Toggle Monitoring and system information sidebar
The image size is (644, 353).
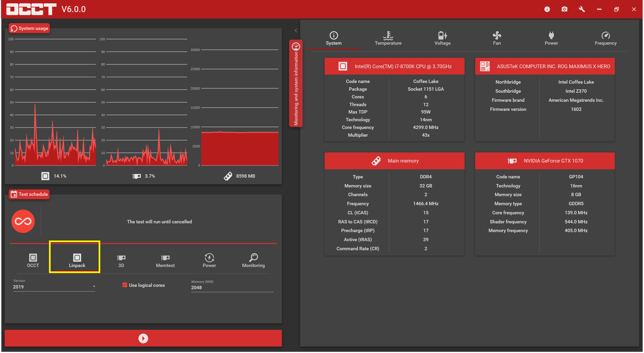pos(296,83)
